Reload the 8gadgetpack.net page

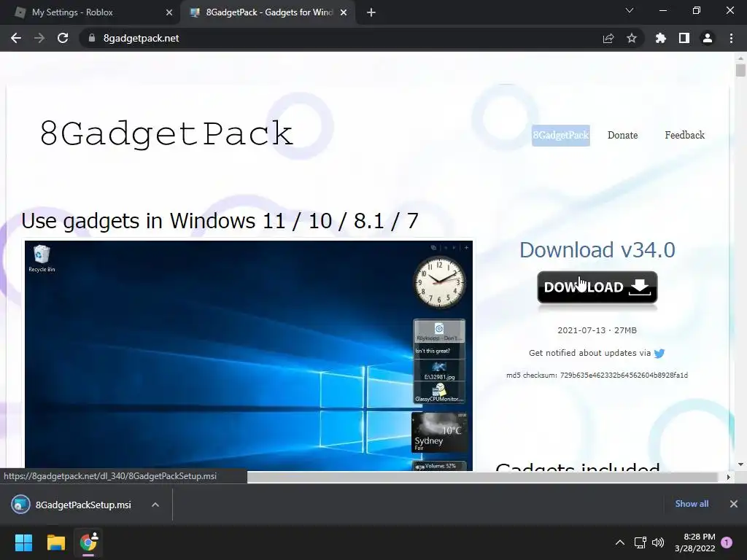tap(63, 38)
